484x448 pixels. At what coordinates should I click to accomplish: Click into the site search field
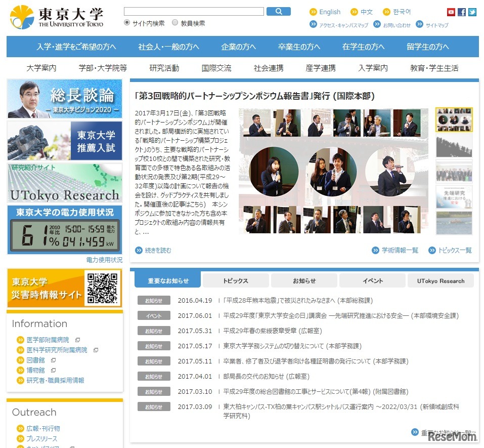click(x=194, y=12)
